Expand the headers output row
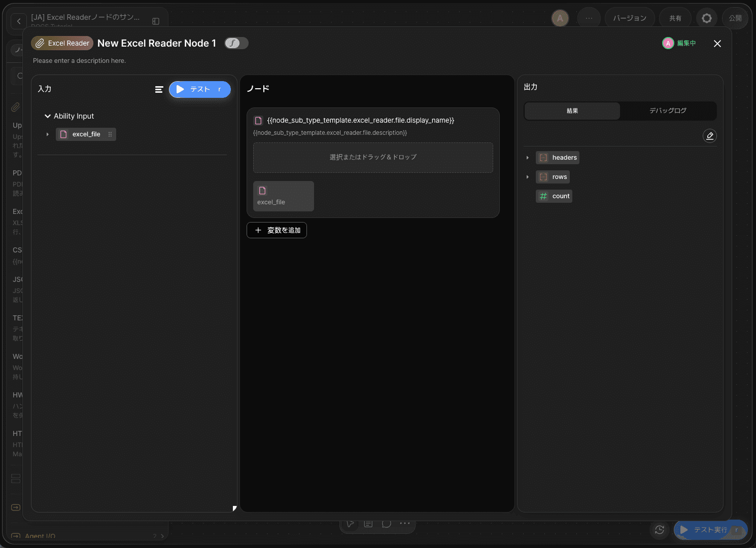756x548 pixels. (528, 158)
